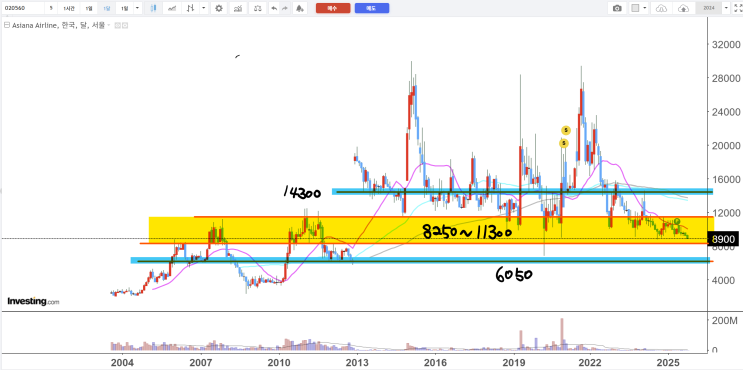Select the 1시간 interval tab
The height and width of the screenshot is (370, 743).
69,8
